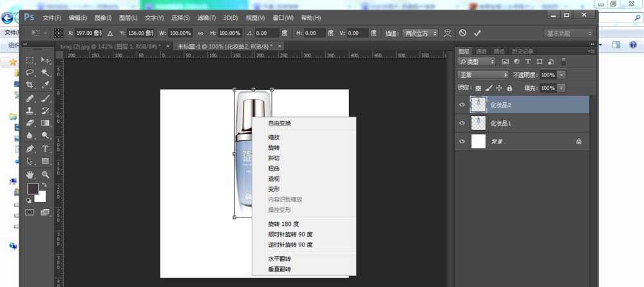Pick the Lasso tool
This screenshot has width=644, height=287.
(x=30, y=73)
